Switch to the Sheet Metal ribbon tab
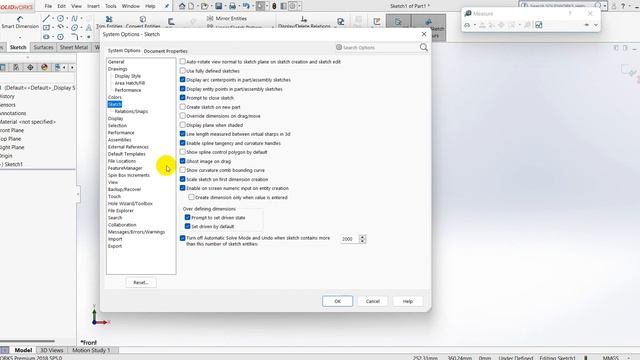The image size is (640, 360). click(74, 47)
